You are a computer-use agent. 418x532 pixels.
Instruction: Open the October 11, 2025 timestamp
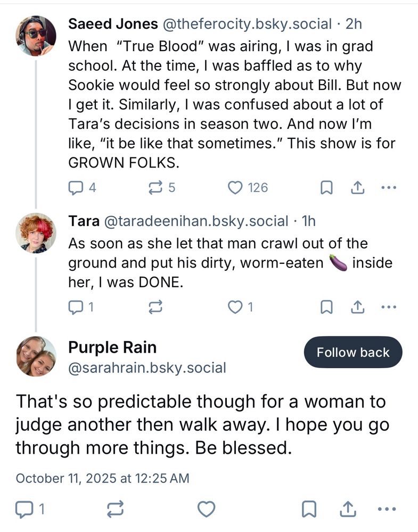click(102, 478)
